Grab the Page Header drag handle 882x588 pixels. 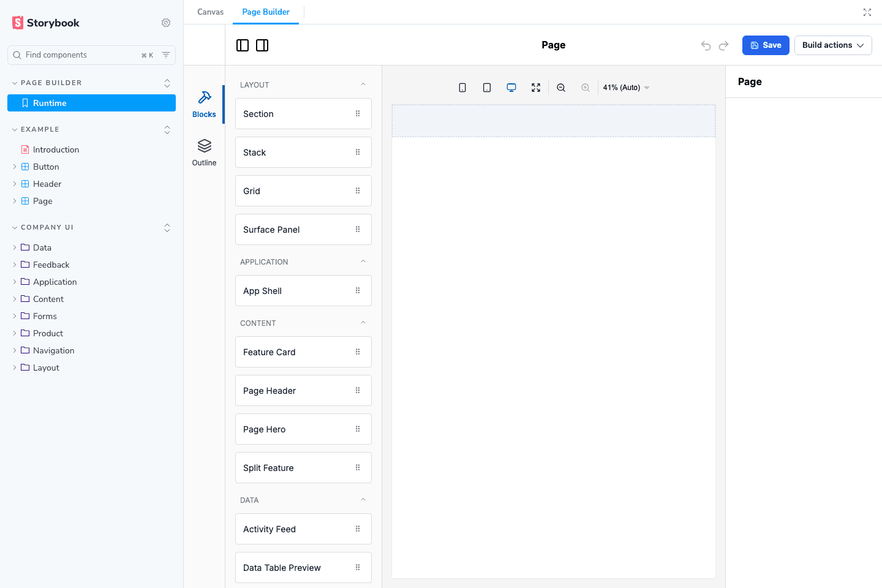[x=358, y=390]
